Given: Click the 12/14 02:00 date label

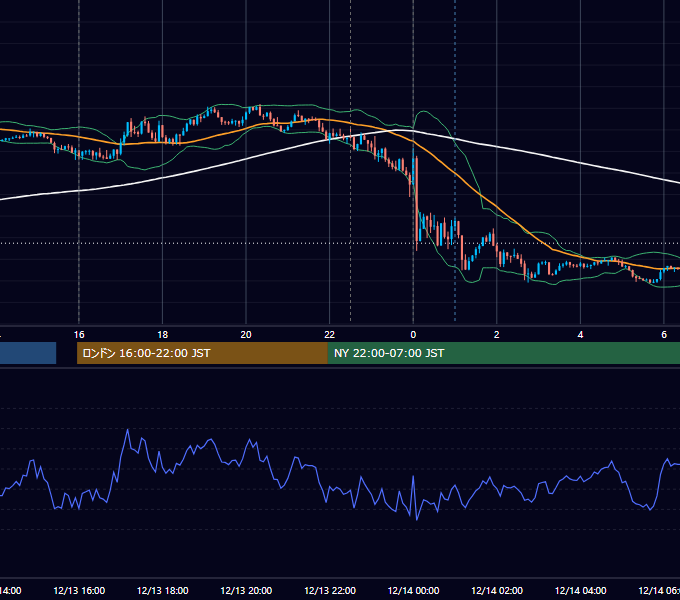Looking at the screenshot, I should click(497, 590).
